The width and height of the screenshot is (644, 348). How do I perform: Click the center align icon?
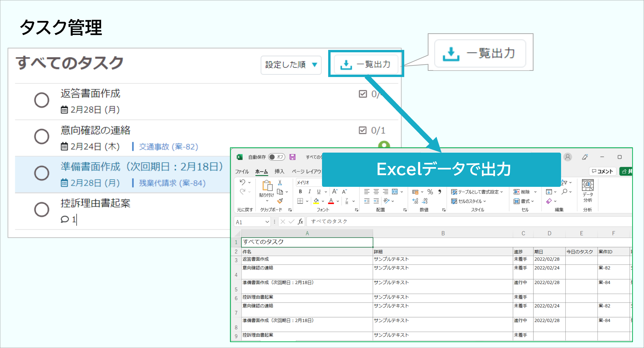[x=376, y=192]
